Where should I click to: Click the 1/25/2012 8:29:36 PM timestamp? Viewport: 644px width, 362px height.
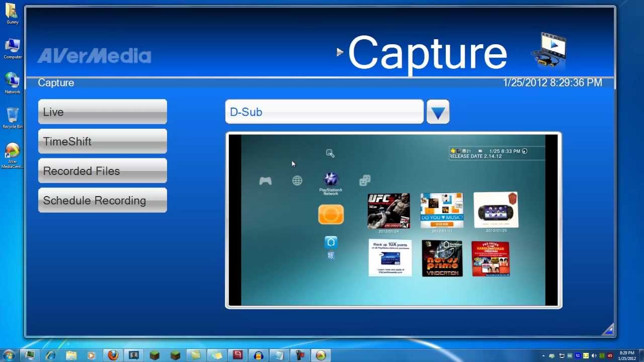(552, 82)
